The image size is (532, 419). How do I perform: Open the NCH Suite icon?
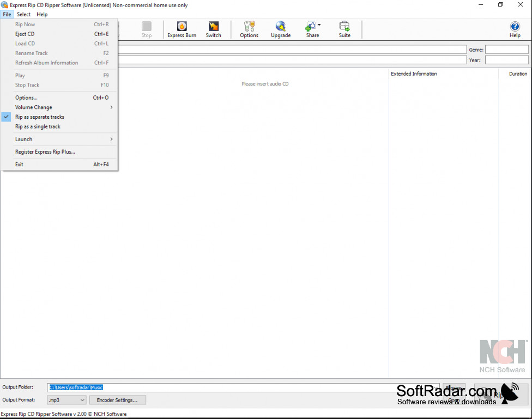[x=344, y=29]
